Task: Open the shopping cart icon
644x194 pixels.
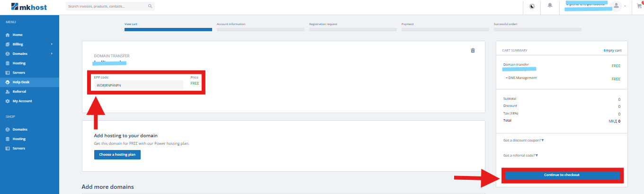Action: coord(640,6)
